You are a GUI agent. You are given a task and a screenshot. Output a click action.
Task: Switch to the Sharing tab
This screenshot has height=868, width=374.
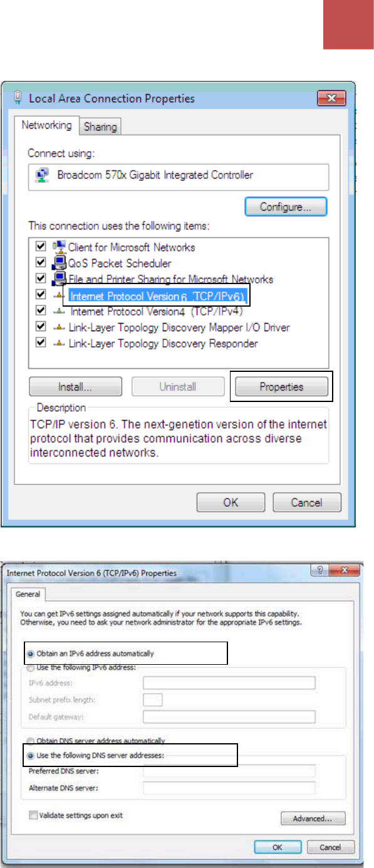[100, 127]
